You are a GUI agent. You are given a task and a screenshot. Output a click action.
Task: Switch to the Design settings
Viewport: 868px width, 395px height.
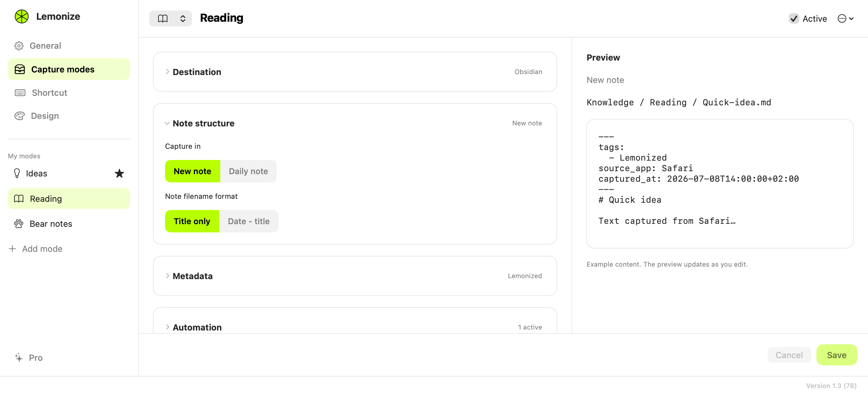click(69, 116)
